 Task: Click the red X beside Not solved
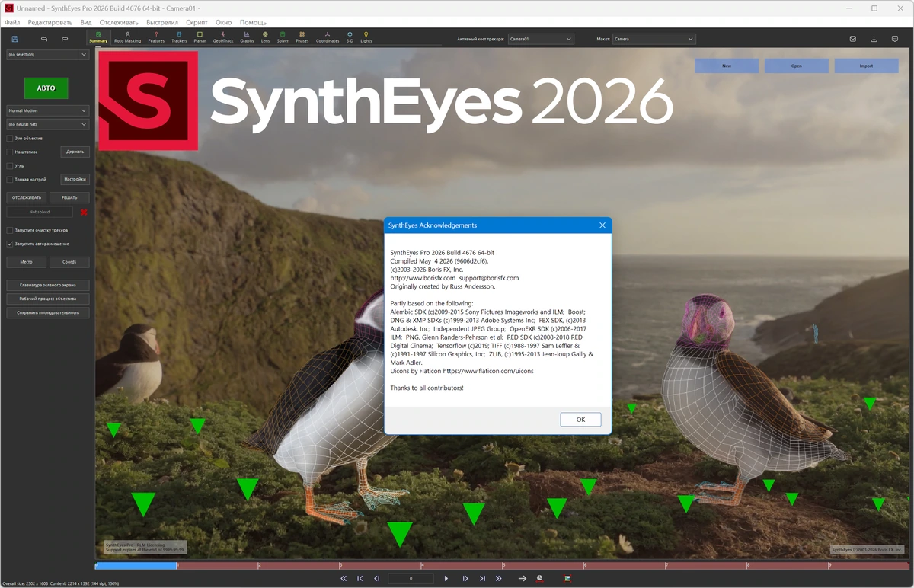tap(84, 212)
